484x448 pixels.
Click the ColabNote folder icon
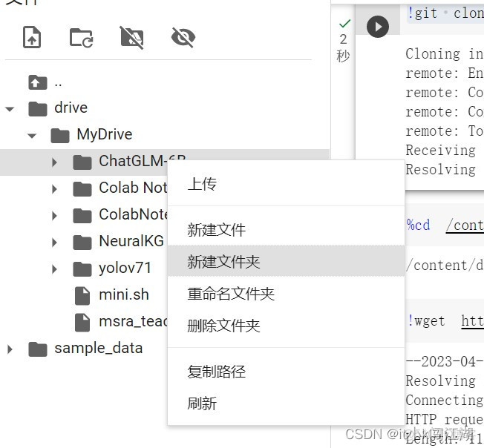click(82, 216)
